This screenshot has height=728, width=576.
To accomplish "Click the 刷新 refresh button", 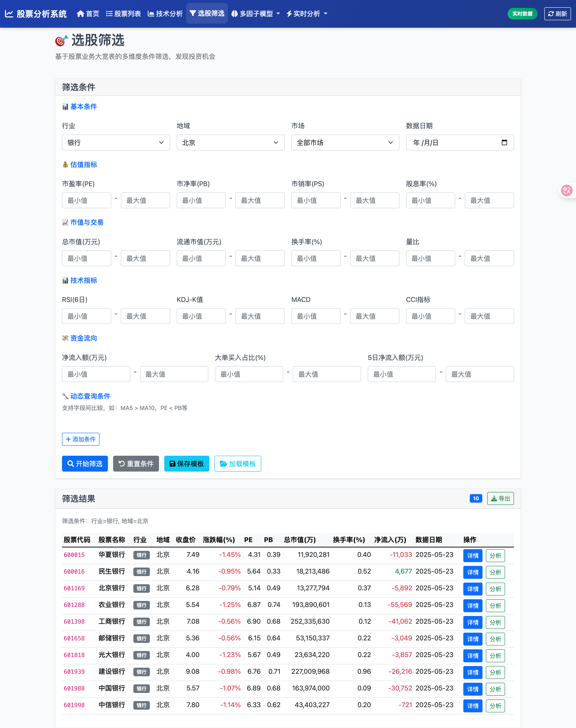I will click(557, 14).
